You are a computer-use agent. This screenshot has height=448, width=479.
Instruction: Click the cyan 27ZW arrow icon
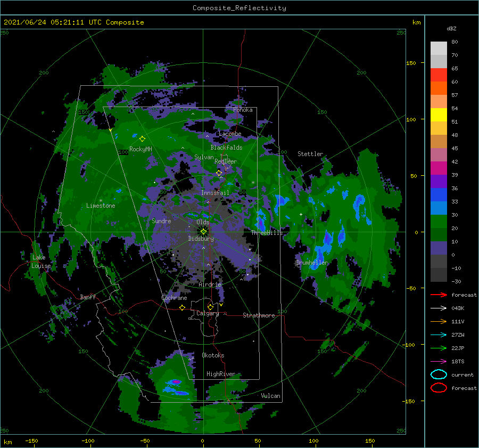tap(439, 335)
